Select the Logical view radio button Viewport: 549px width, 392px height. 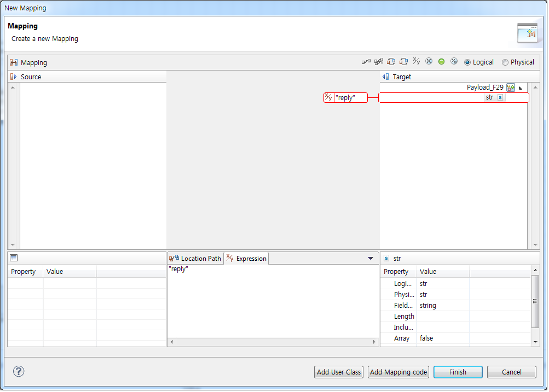click(467, 62)
